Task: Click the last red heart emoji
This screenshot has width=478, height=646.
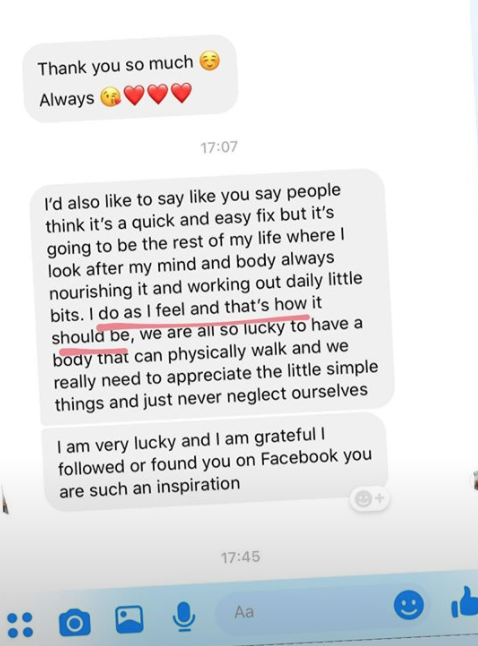Action: pos(181,92)
